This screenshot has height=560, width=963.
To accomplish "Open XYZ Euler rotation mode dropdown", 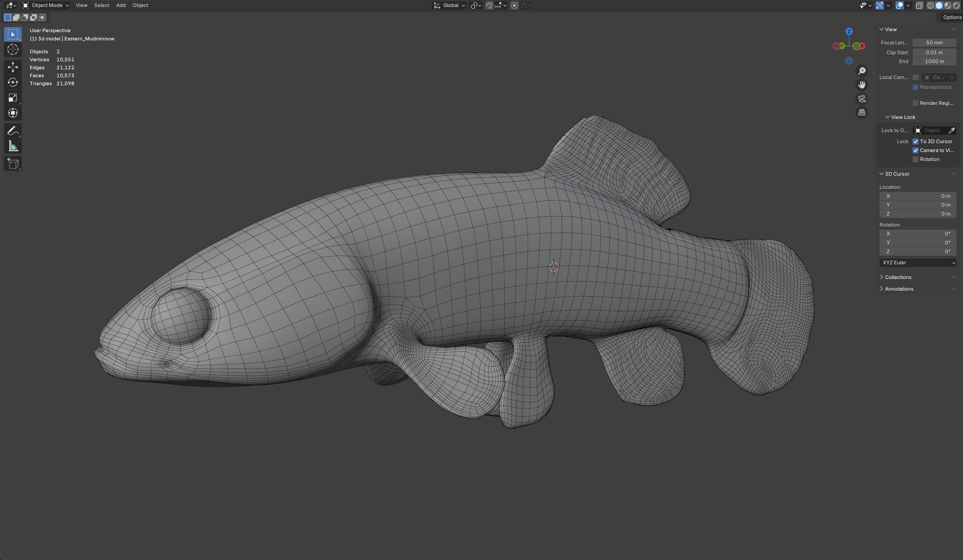I will tap(917, 263).
